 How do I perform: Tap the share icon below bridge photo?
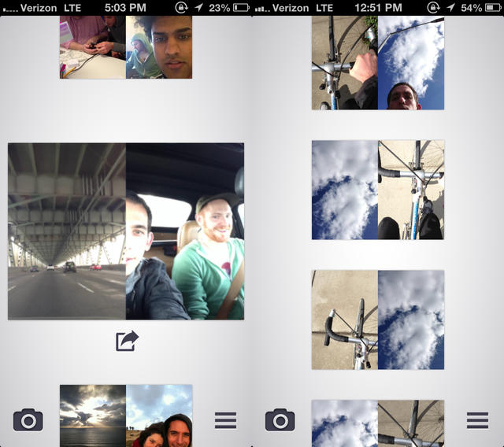tap(127, 341)
